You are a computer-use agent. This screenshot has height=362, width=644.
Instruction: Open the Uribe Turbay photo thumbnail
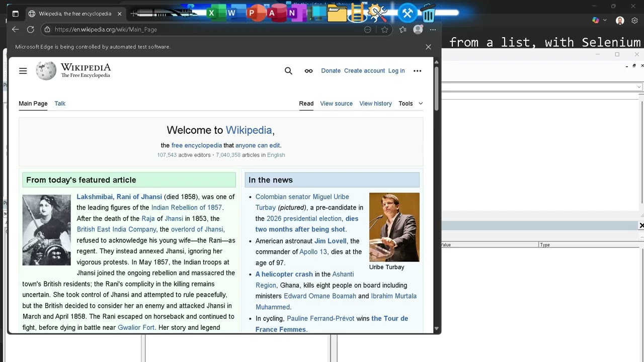point(394,227)
